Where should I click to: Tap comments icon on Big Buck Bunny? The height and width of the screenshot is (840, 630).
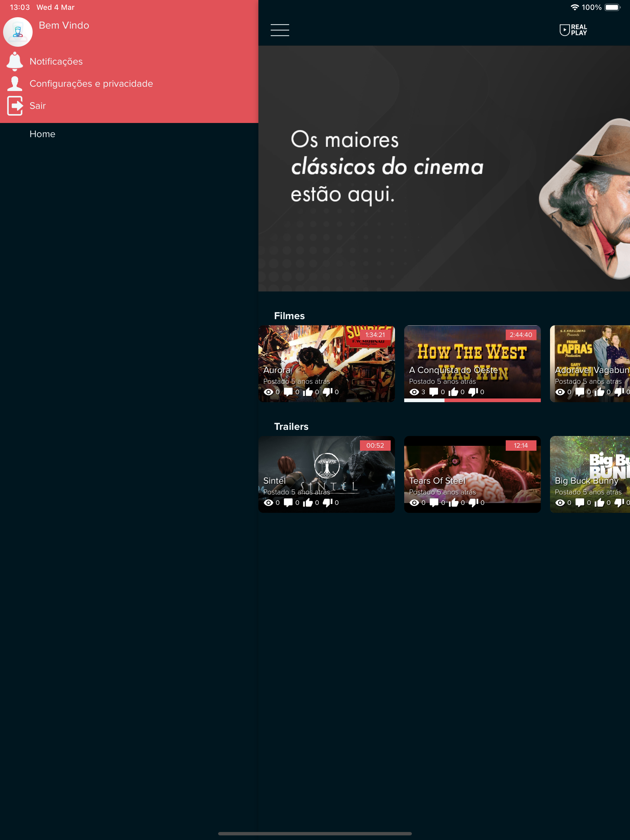580,503
